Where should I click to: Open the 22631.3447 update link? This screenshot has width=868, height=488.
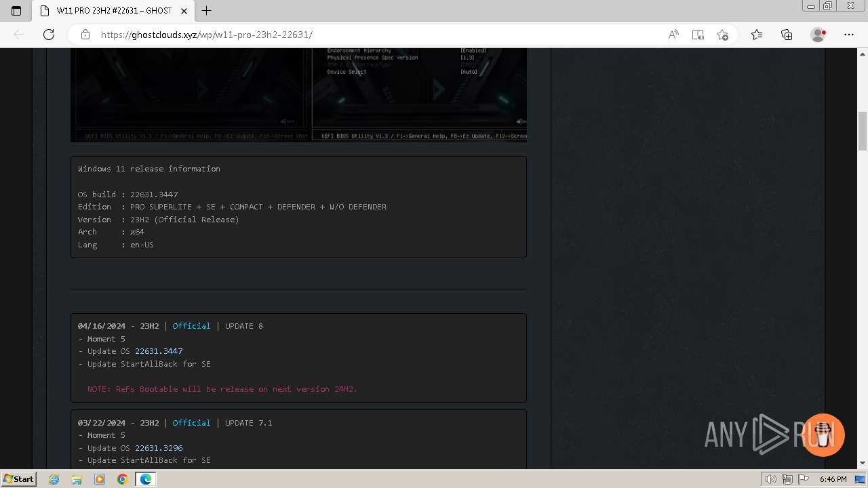(x=159, y=351)
